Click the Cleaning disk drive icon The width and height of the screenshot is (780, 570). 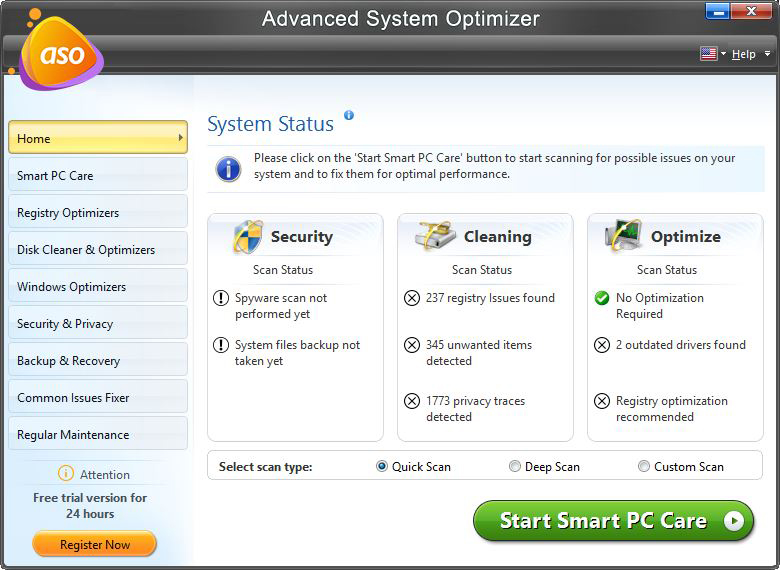tap(435, 235)
